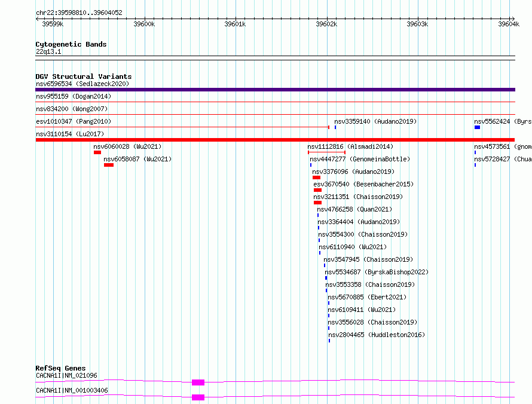Click the nsv5534687 (ByrskaBishop2022) label
This screenshot has height=404, width=532.
[x=377, y=272]
